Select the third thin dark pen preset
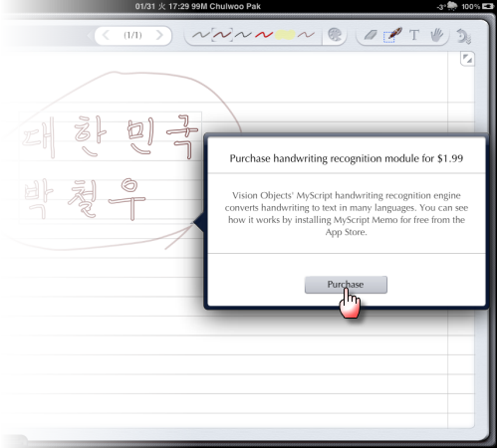The image size is (497, 448). (x=243, y=35)
